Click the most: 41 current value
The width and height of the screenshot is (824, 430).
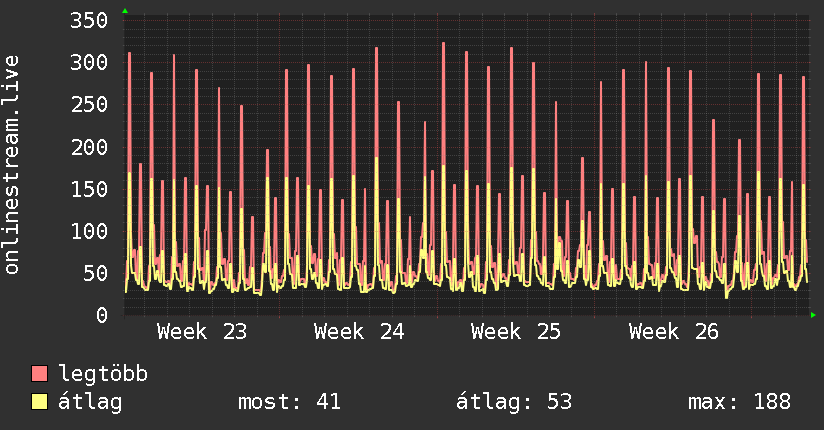point(290,402)
